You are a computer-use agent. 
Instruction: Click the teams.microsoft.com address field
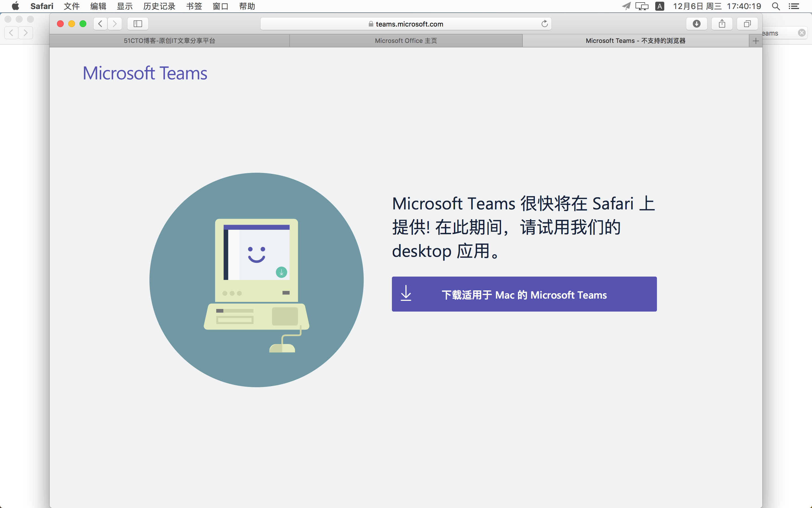(406, 24)
